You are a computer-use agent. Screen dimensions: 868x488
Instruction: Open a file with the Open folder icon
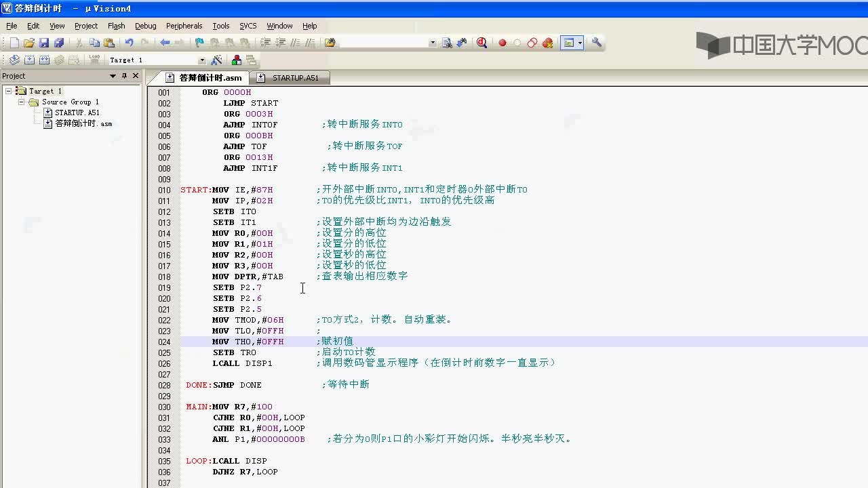click(x=29, y=43)
